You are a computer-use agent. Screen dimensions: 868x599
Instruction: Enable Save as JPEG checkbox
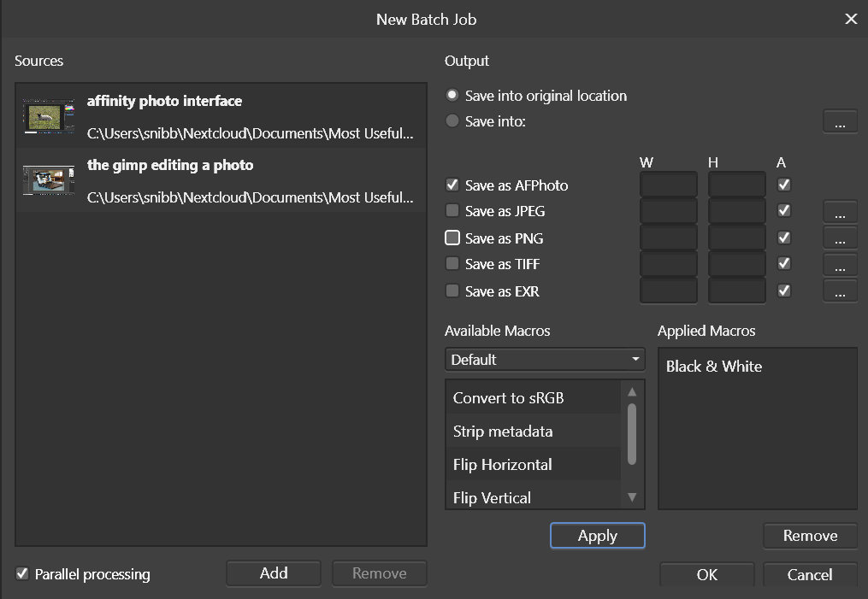452,210
